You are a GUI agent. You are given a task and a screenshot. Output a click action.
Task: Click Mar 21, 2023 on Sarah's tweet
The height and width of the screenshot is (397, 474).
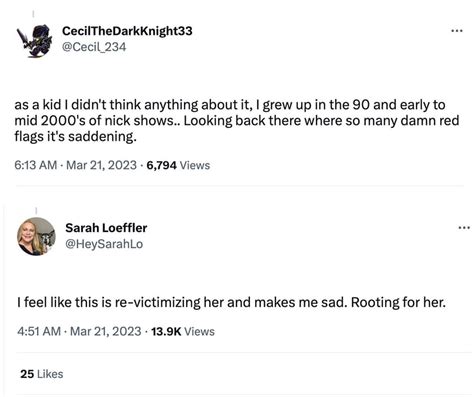[x=106, y=331]
